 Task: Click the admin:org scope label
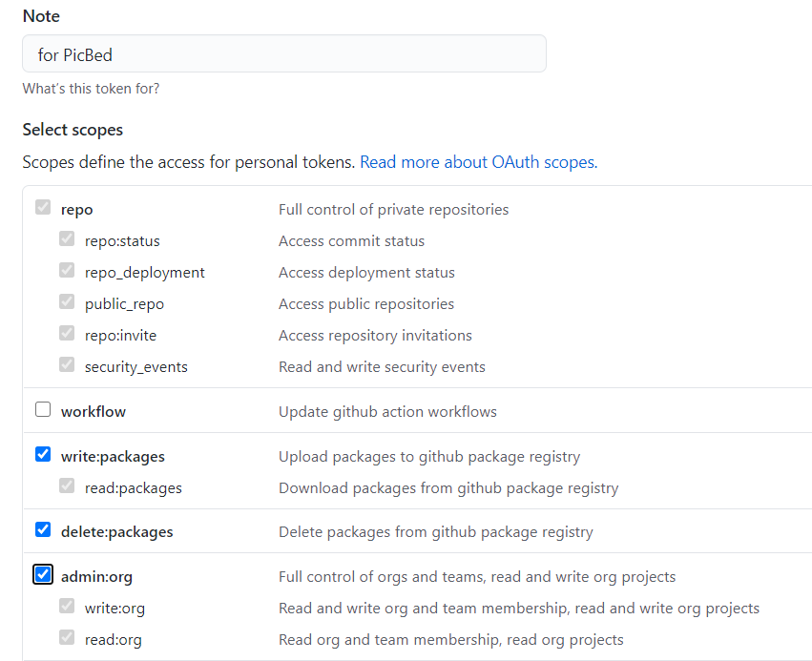point(96,577)
